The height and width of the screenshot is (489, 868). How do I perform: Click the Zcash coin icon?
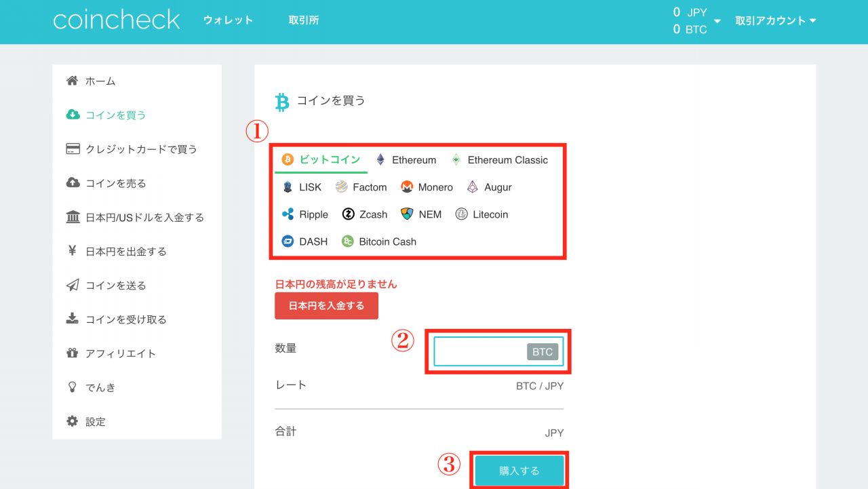(348, 214)
